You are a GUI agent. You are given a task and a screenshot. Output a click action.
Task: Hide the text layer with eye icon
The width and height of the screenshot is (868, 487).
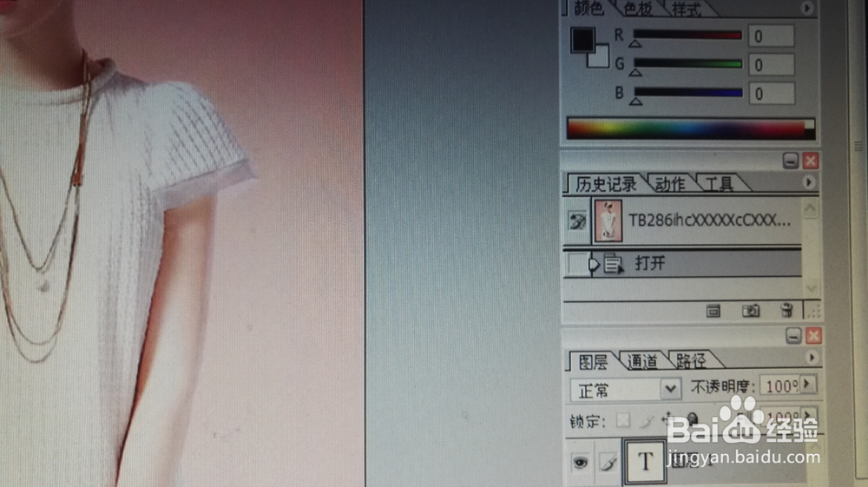(x=580, y=462)
